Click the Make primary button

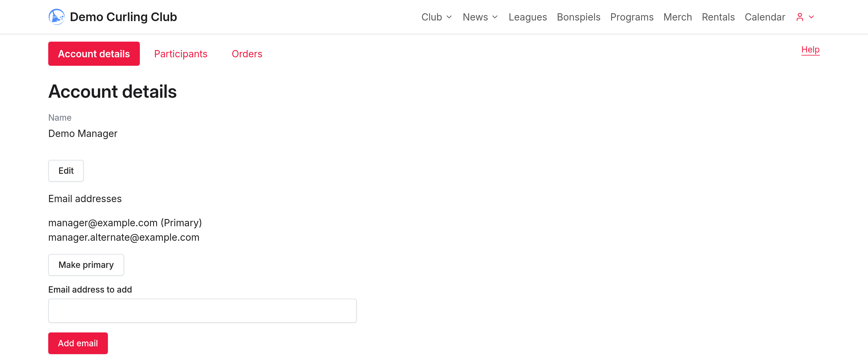[x=86, y=265]
